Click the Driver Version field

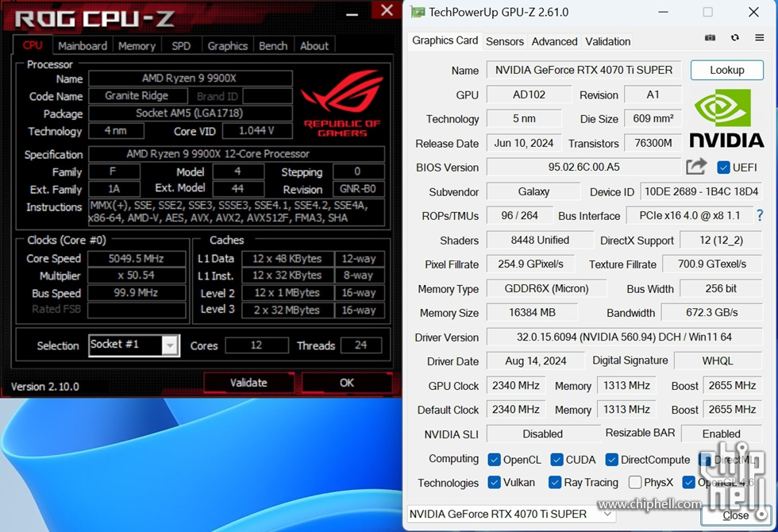pos(624,337)
